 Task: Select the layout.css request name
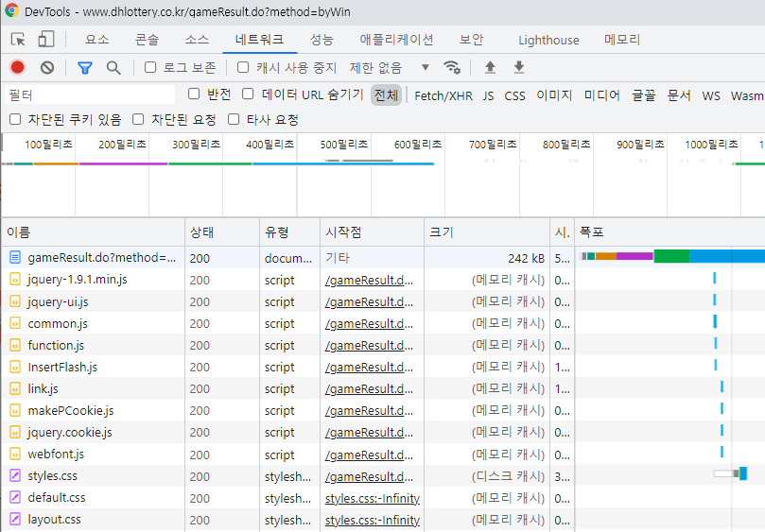pyautogui.click(x=54, y=520)
